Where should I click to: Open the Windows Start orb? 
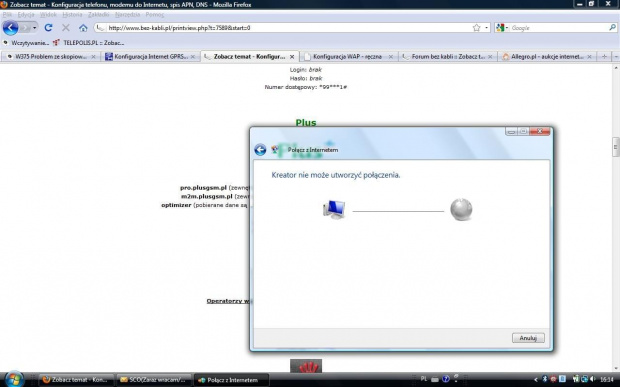(14, 379)
